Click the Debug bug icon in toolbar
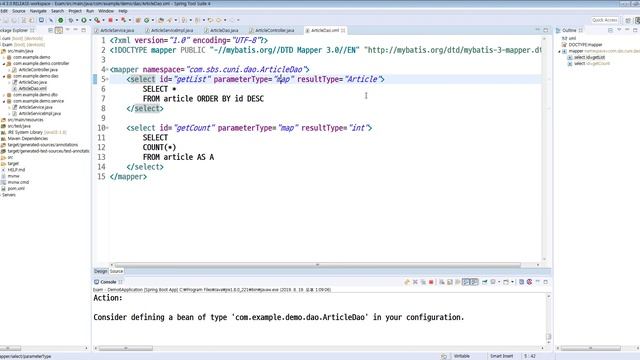The height and width of the screenshot is (360, 640). click(71, 20)
